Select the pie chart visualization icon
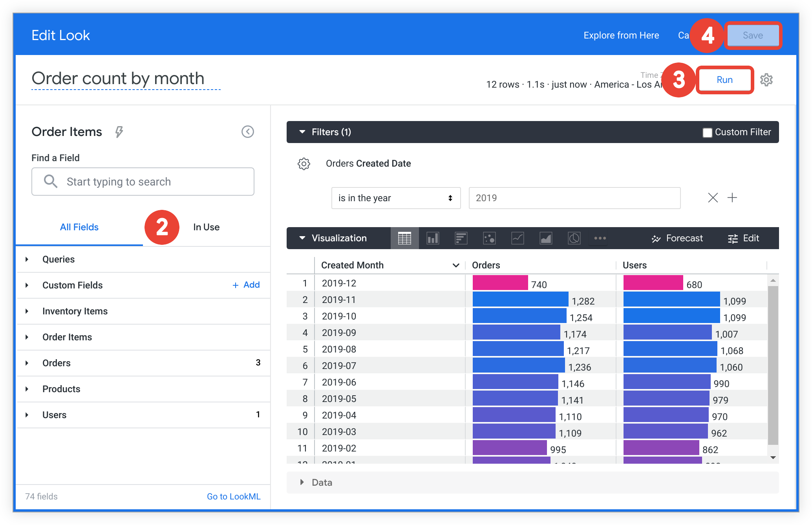Viewport: 812px width, 525px height. pyautogui.click(x=574, y=238)
